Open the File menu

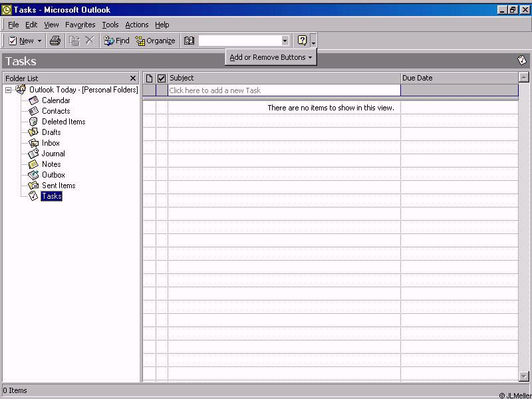pos(13,25)
